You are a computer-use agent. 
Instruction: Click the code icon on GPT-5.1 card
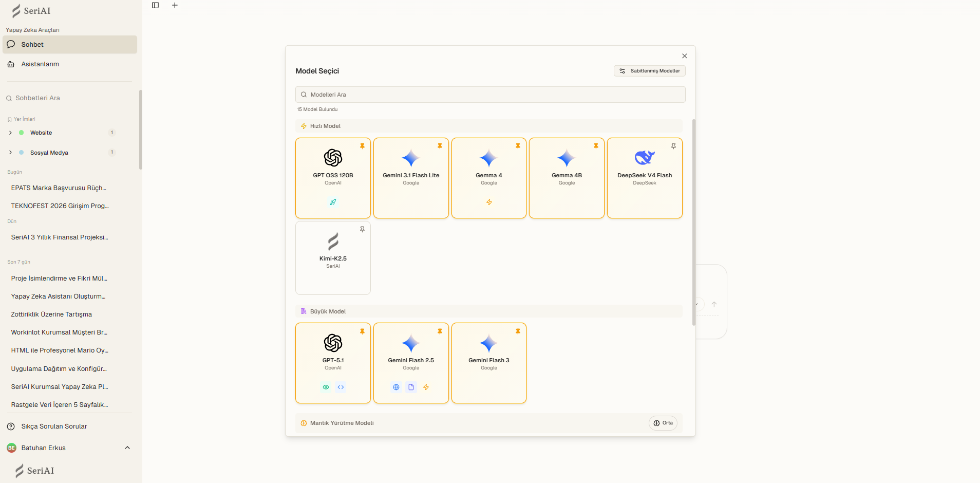(x=341, y=387)
